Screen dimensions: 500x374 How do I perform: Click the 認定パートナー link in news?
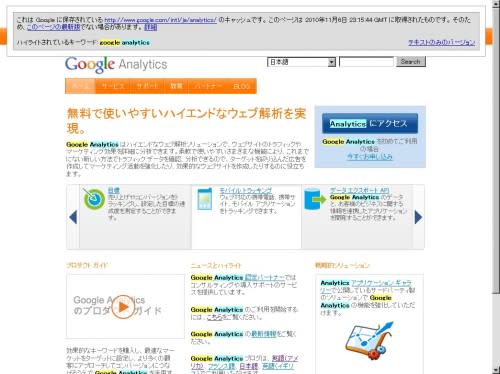pyautogui.click(x=265, y=277)
